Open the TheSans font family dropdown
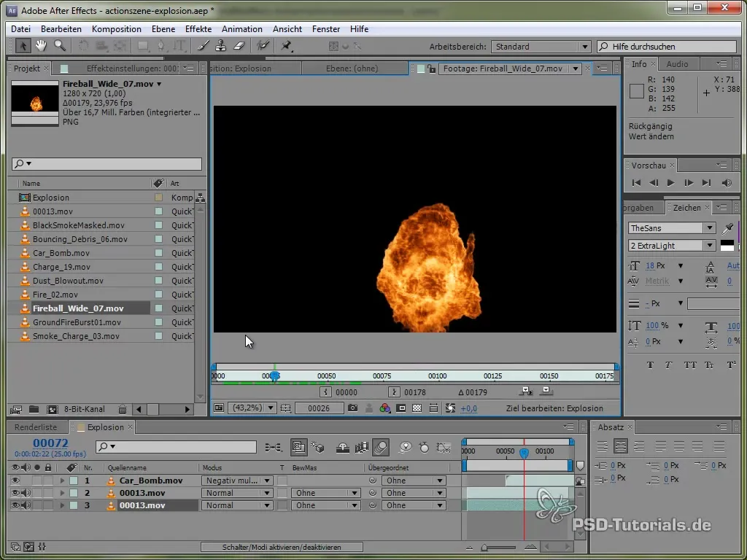 [672, 228]
